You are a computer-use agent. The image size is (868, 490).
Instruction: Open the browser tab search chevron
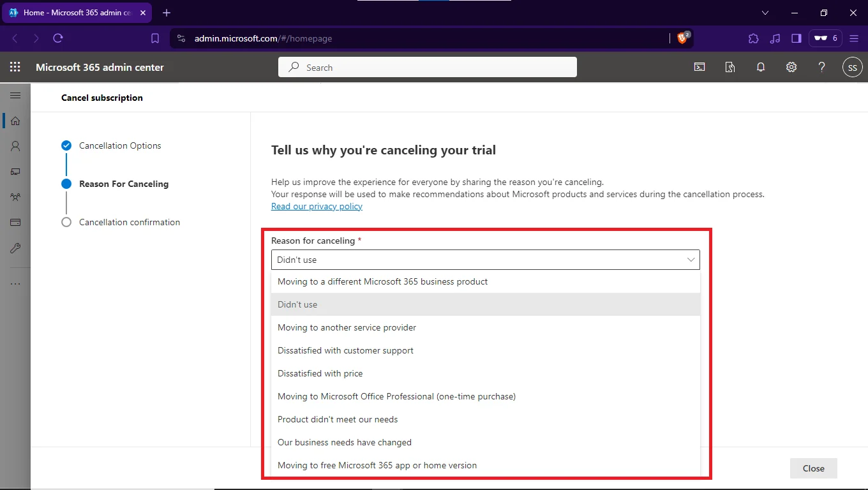(x=766, y=13)
